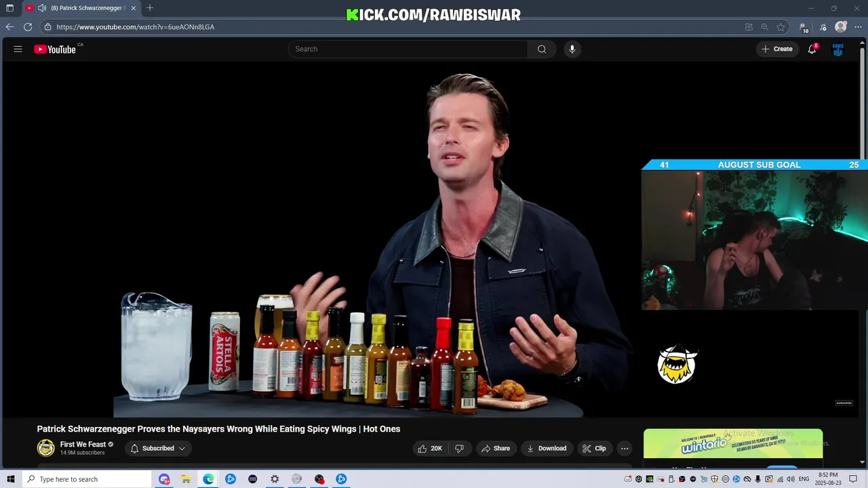Open Microsoft Edge taskbar icon

(208, 479)
